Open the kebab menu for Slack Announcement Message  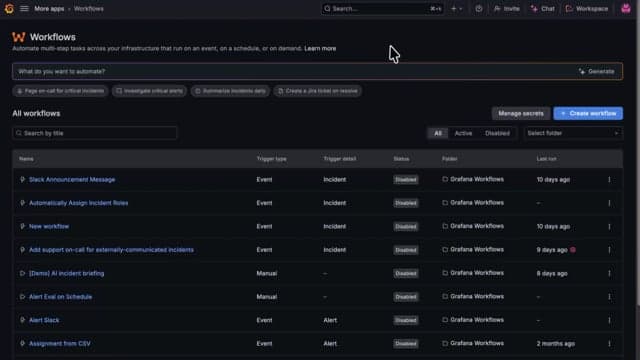tap(609, 180)
